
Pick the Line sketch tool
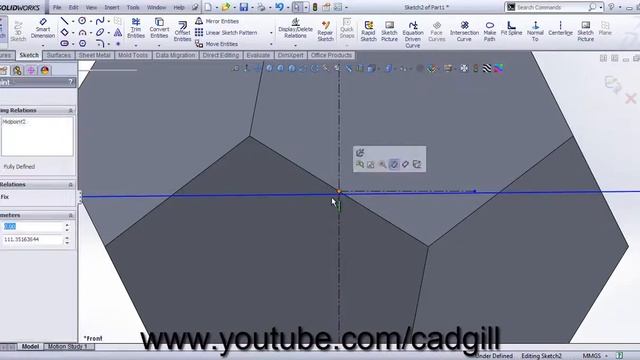tap(64, 21)
